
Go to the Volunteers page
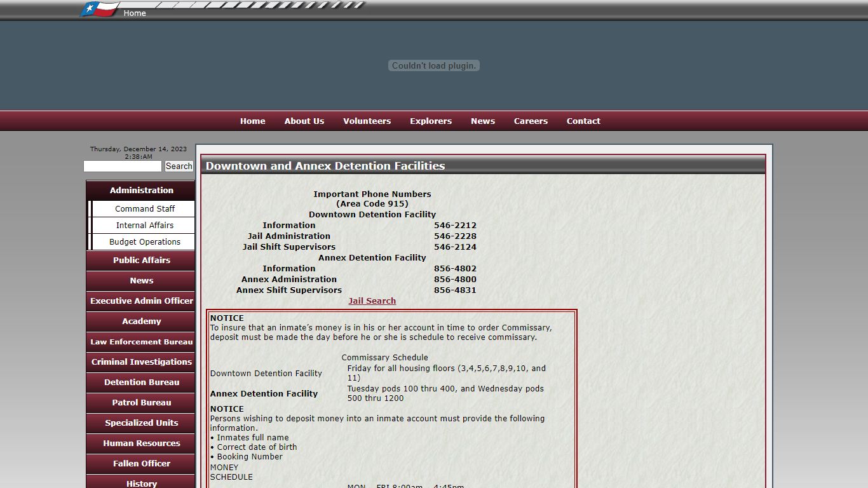coord(367,121)
